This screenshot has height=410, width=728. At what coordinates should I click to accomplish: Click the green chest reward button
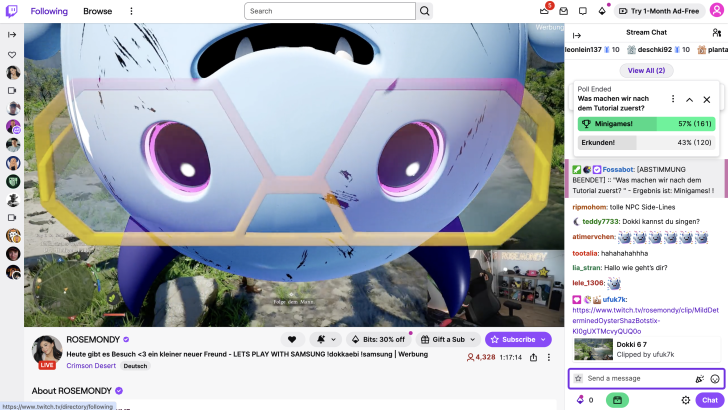(x=618, y=400)
